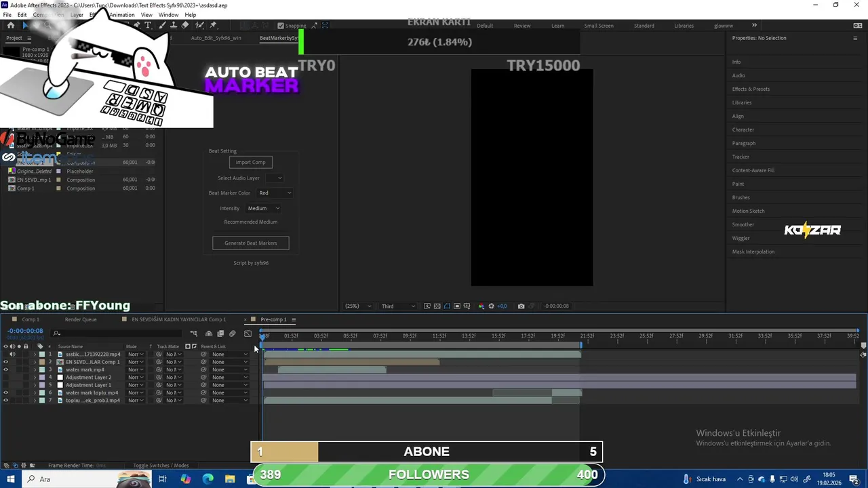Image resolution: width=868 pixels, height=488 pixels.
Task: Open the Properties panel menu icon
Action: pyautogui.click(x=855, y=38)
